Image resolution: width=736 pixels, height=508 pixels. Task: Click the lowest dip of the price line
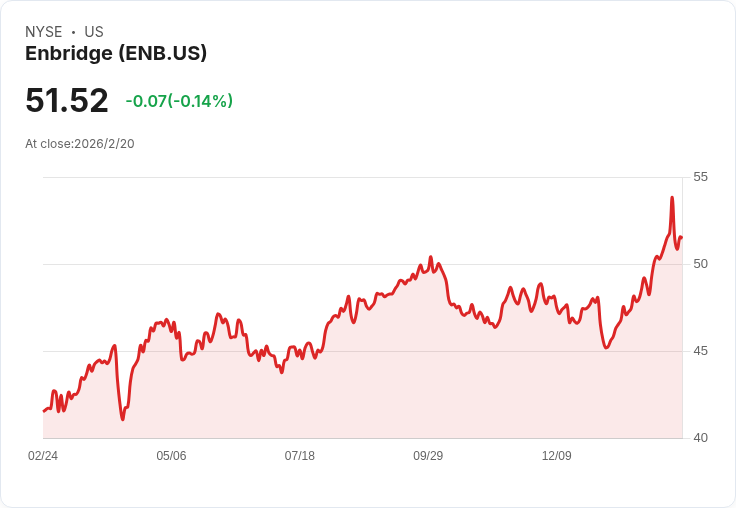[123, 419]
